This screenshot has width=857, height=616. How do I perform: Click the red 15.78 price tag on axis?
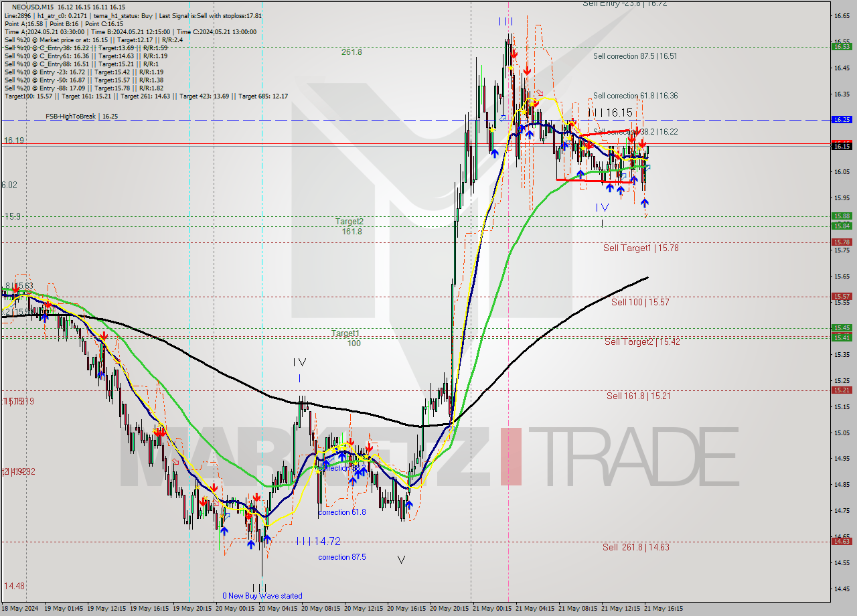[x=841, y=242]
